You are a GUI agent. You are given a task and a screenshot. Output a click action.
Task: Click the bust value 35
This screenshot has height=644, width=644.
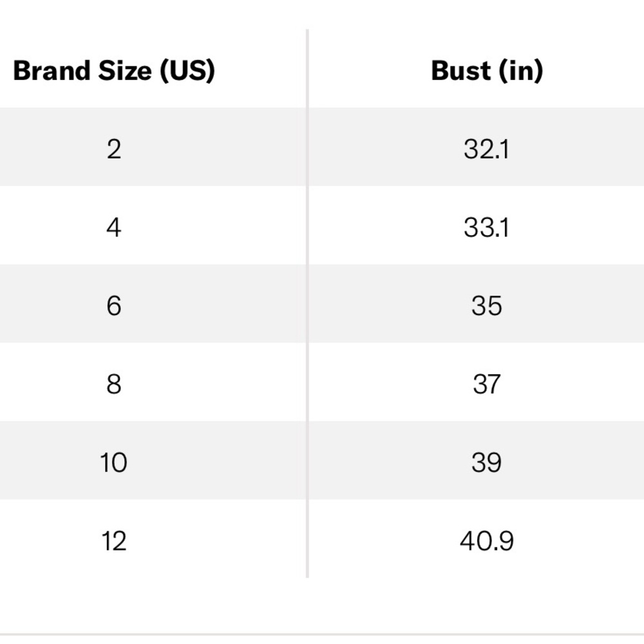coord(487,306)
